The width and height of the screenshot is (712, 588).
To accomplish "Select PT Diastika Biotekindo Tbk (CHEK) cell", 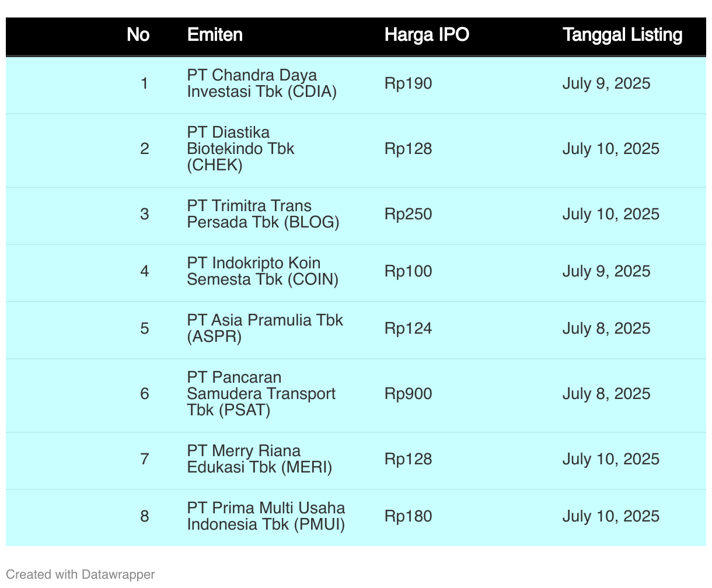I will click(240, 149).
